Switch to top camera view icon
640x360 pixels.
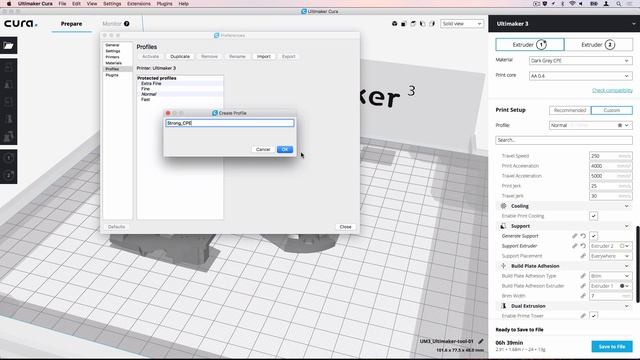tap(413, 24)
